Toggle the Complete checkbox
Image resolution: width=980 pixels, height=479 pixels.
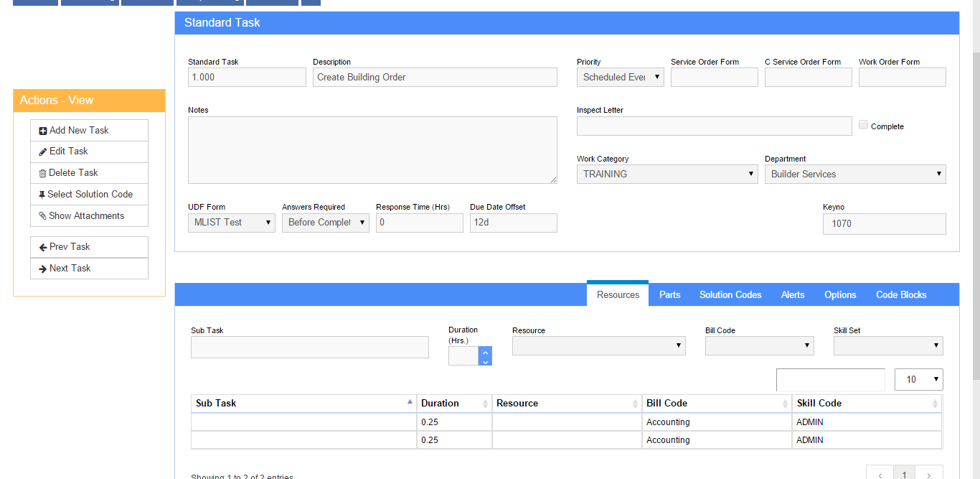click(863, 125)
